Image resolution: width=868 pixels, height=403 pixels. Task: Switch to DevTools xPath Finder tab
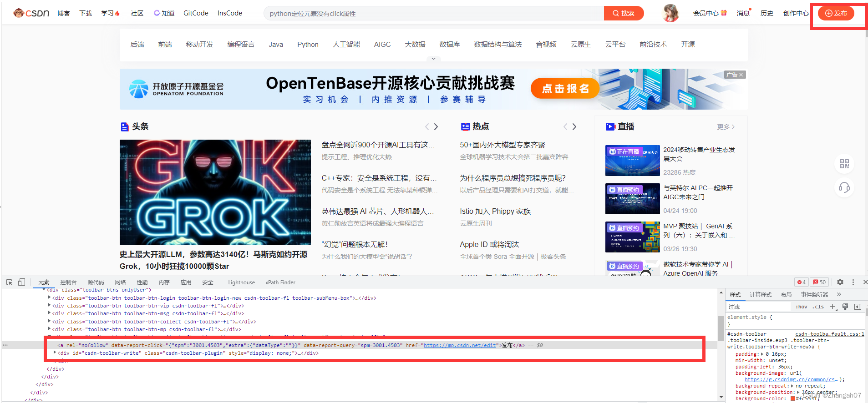pyautogui.click(x=280, y=282)
